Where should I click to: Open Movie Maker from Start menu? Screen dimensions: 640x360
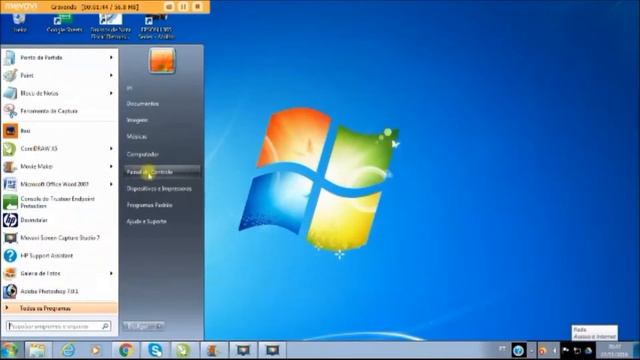pyautogui.click(x=59, y=166)
